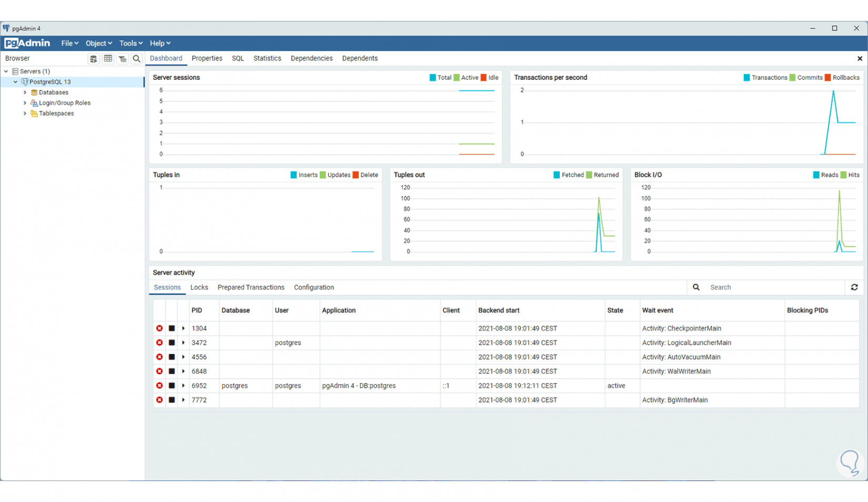Screen dimensions: 868x502
Task: Terminate session for PID 6952
Action: (159, 386)
